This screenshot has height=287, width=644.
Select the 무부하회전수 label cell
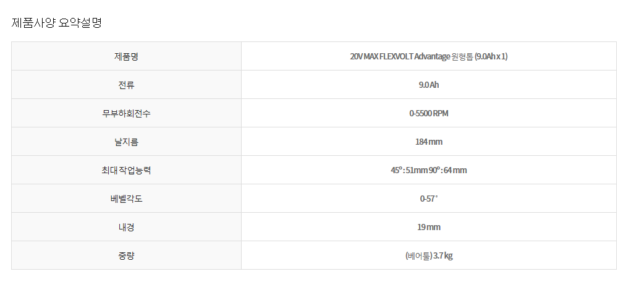pos(126,113)
